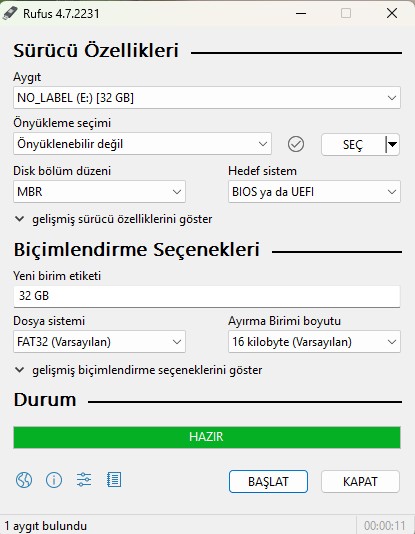Open the Önyükleme seçimi dropdown
Viewport: 415px width, 534px height.
[142, 144]
